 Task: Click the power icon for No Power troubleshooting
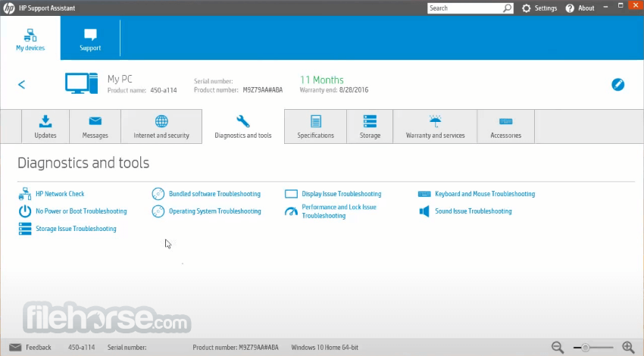25,211
